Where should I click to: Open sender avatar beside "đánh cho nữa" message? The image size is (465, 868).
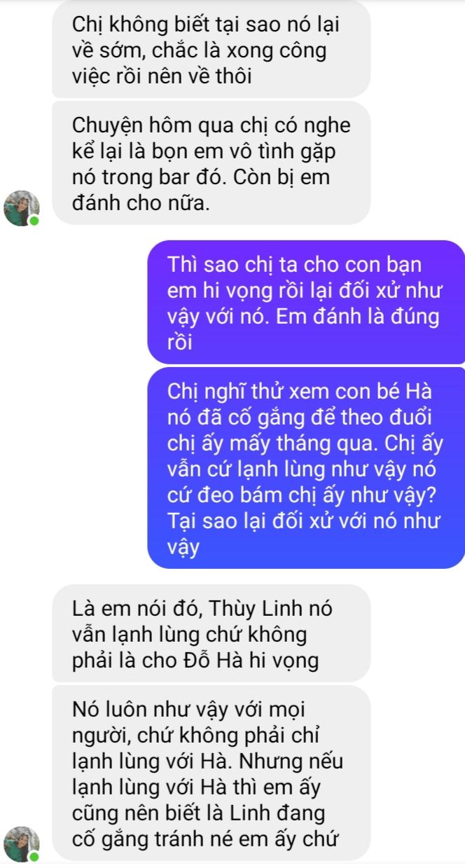[22, 207]
